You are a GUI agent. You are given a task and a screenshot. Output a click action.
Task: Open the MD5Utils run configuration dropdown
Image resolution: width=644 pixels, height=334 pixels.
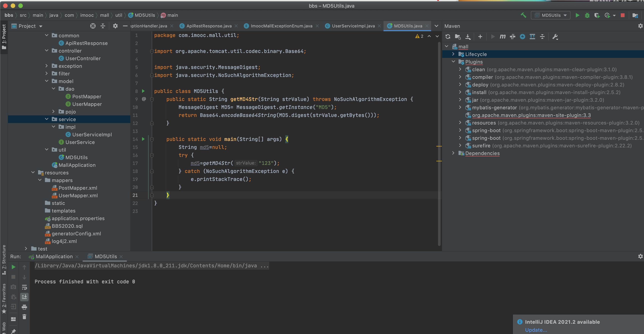(551, 15)
